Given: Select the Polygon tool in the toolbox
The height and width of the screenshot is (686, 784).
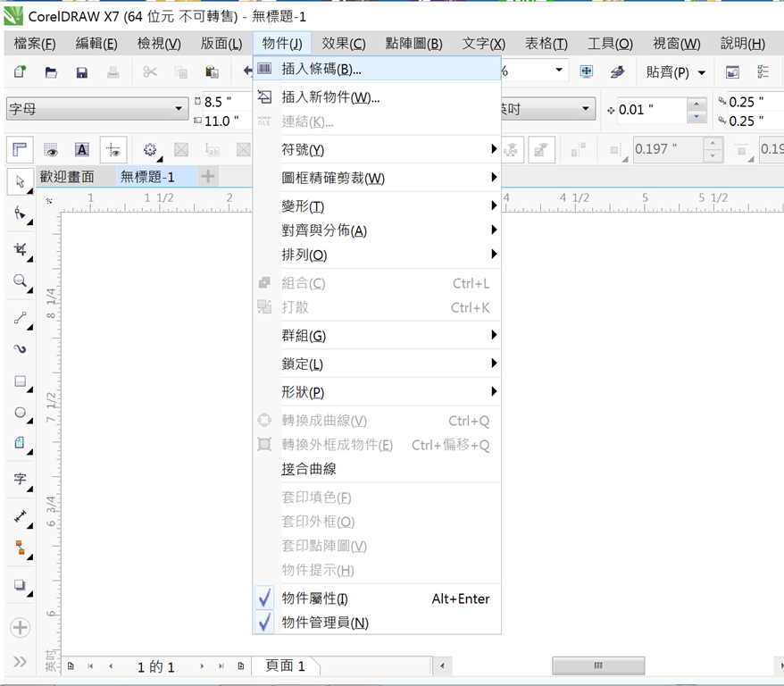Looking at the screenshot, I should (x=20, y=443).
